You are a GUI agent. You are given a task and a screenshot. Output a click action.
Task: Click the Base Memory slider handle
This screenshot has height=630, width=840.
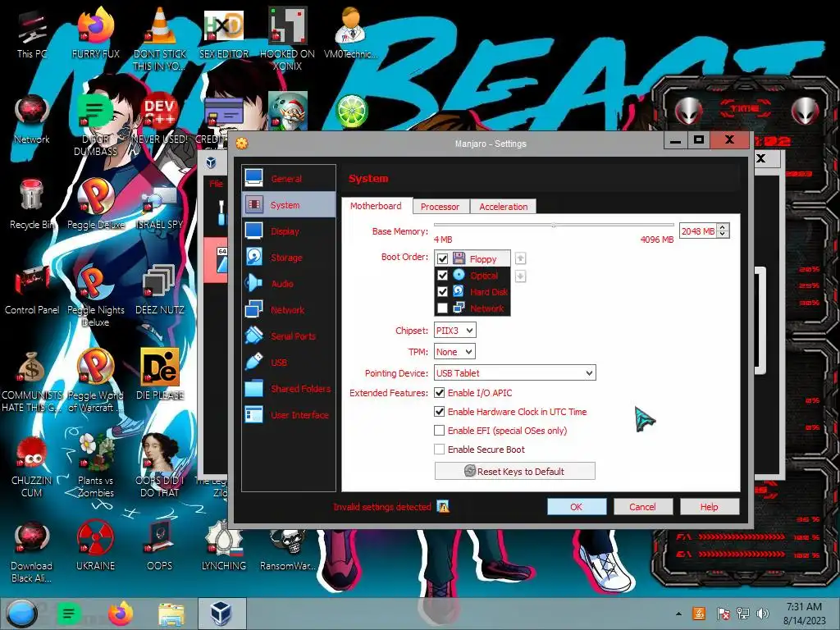pos(554,225)
